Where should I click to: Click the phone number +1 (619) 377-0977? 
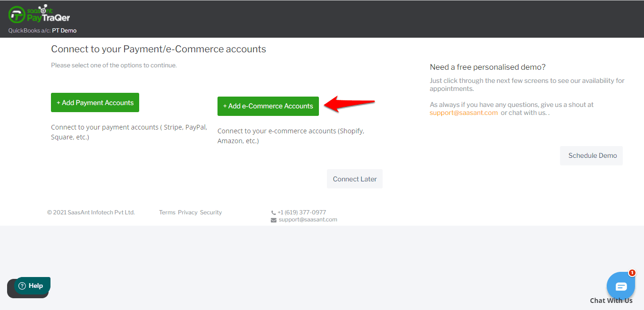302,212
